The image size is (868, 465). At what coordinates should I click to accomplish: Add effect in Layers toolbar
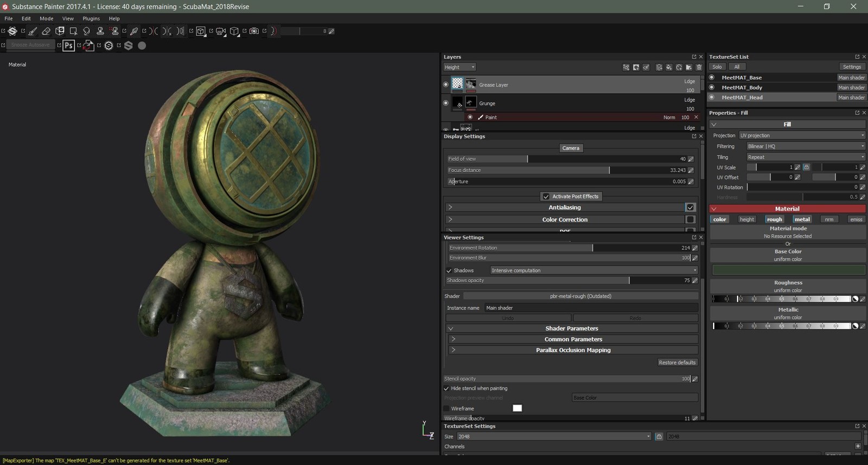click(x=626, y=67)
